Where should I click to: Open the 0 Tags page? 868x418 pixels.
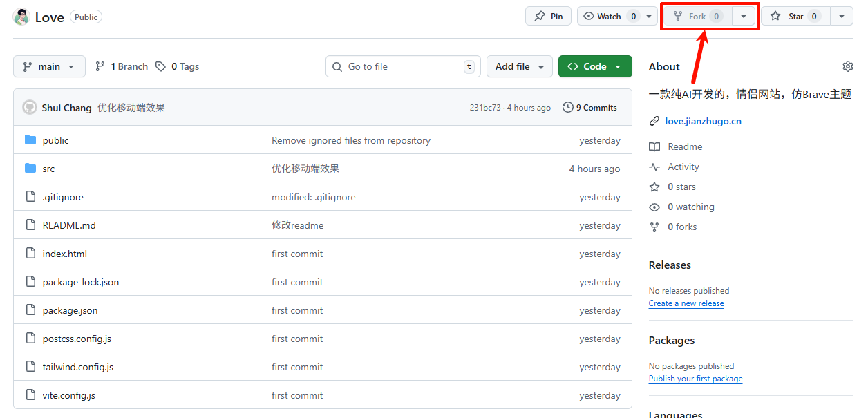(178, 66)
